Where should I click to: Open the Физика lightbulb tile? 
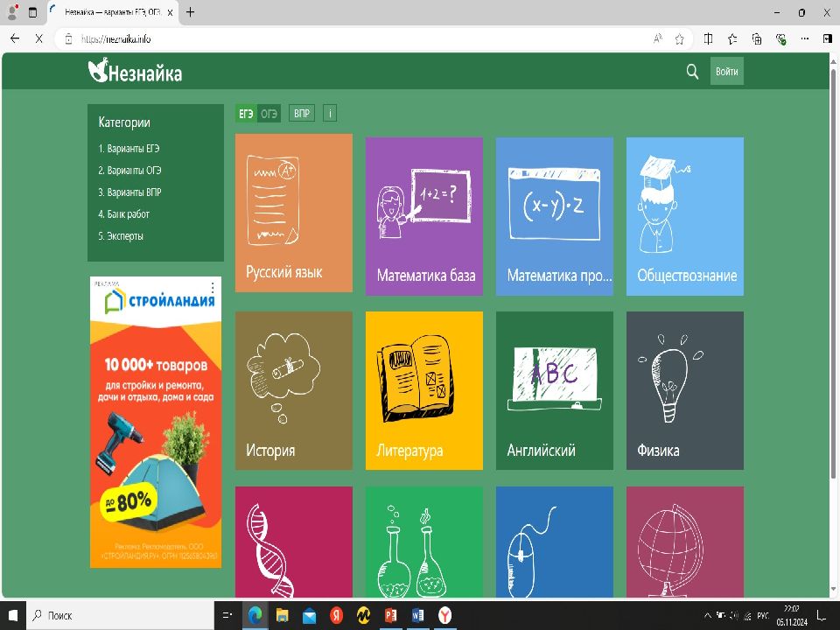pos(684,390)
